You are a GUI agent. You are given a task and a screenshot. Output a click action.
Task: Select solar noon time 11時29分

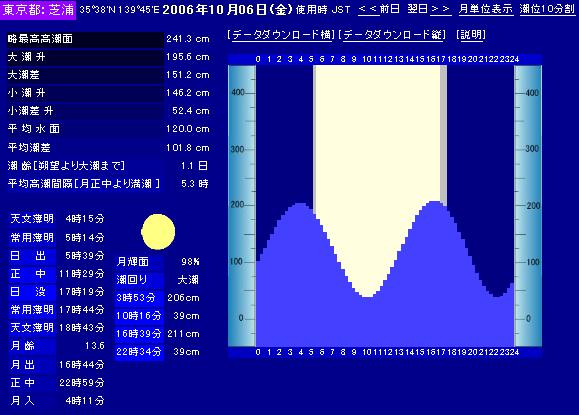pos(82,274)
